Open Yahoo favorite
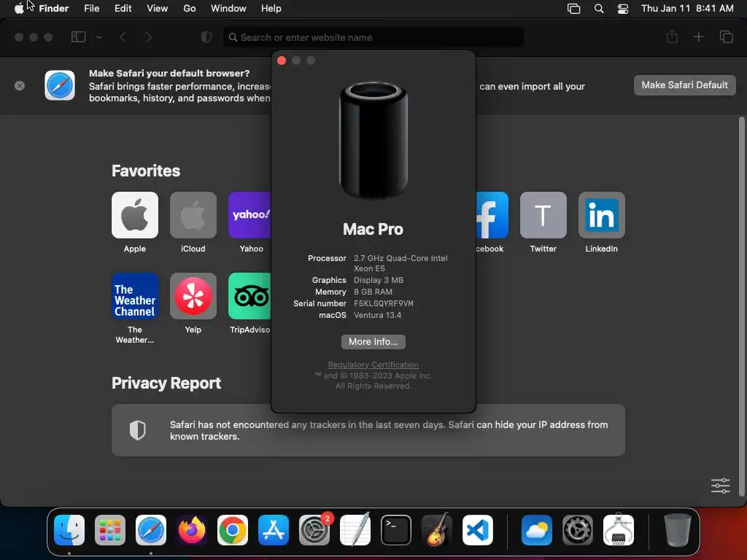747x560 pixels. 249,215
